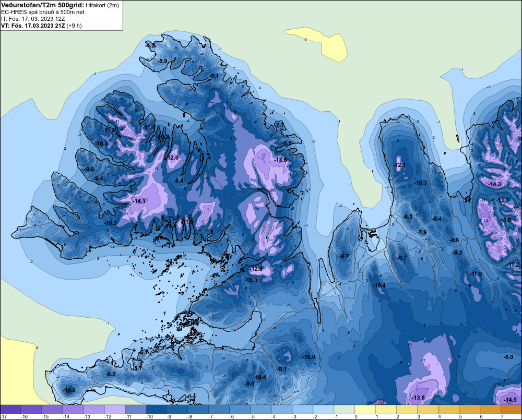Pick the legend swatch starting at -12
The height and width of the screenshot is (420, 522).
(115, 410)
